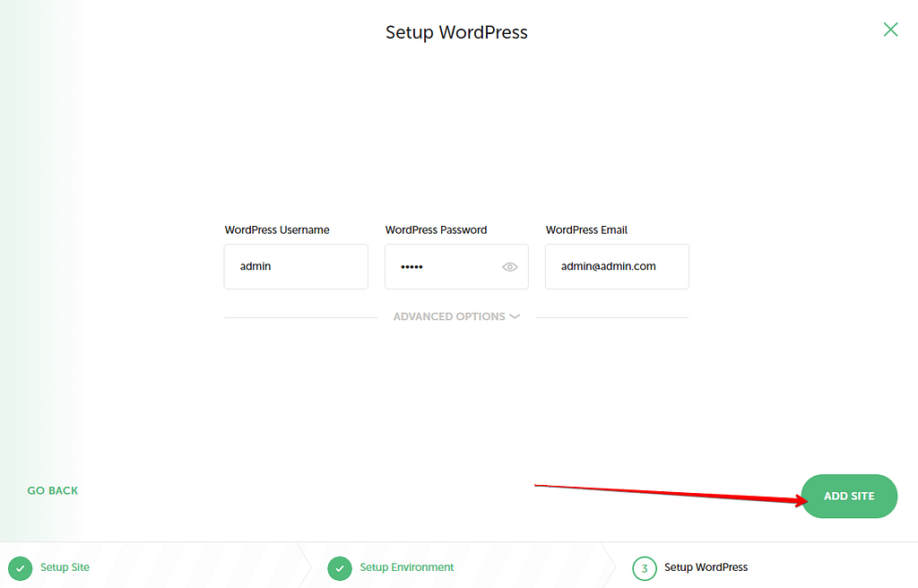This screenshot has height=588, width=918.
Task: Show the WordPress password with eye icon
Action: tap(510, 267)
